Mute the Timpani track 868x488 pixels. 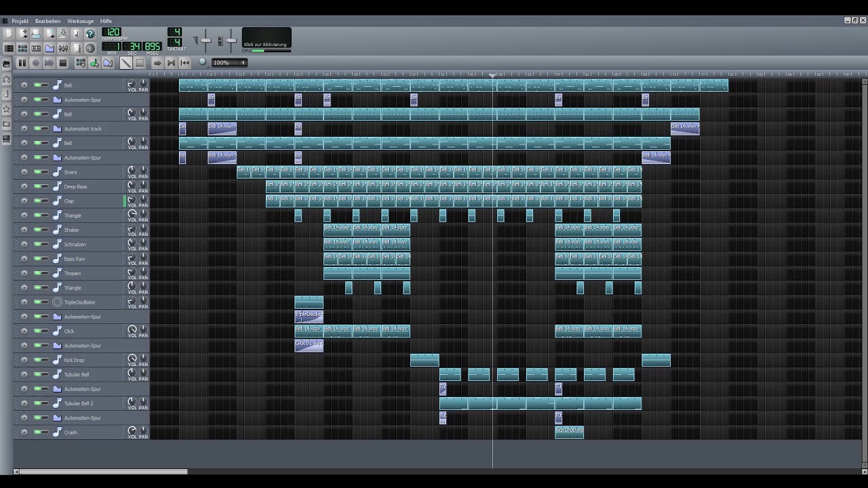tap(36, 273)
